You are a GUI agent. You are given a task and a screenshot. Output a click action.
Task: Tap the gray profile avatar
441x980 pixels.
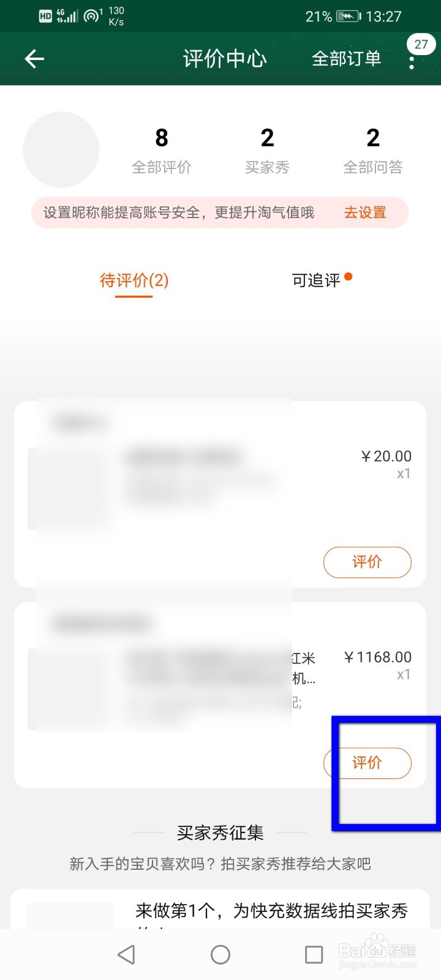point(61,149)
